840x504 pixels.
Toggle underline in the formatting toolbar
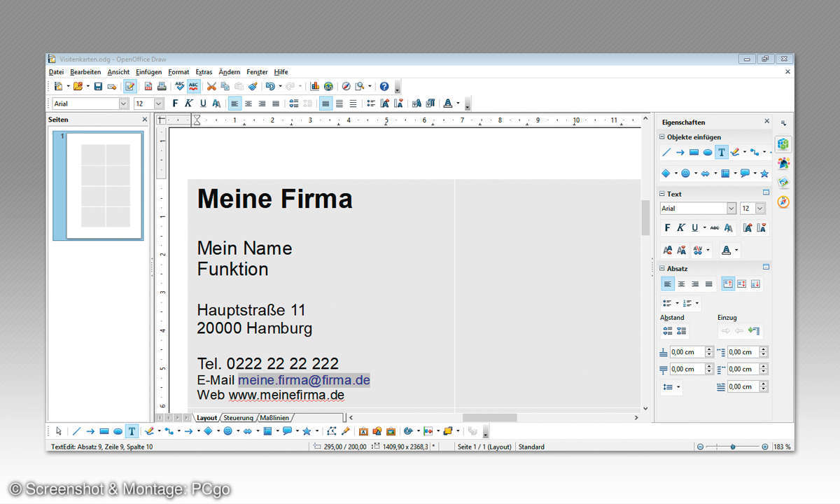[x=203, y=104]
